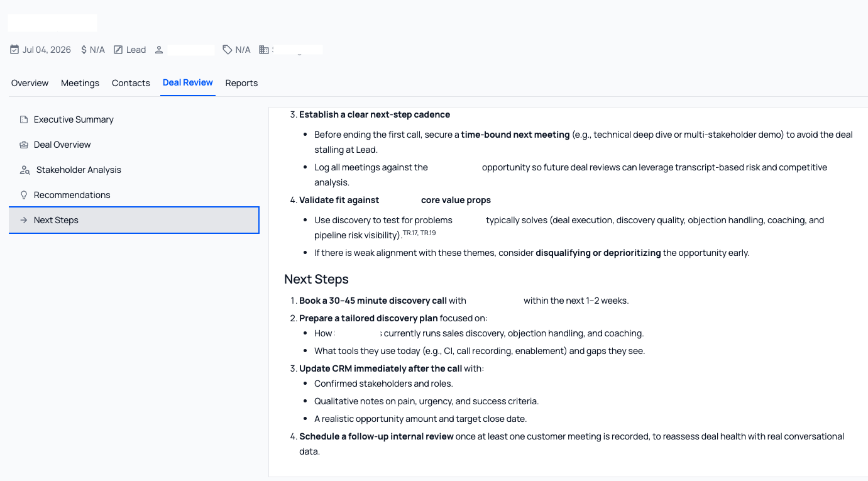Click the dollar amount icon showing N/A

pos(82,49)
